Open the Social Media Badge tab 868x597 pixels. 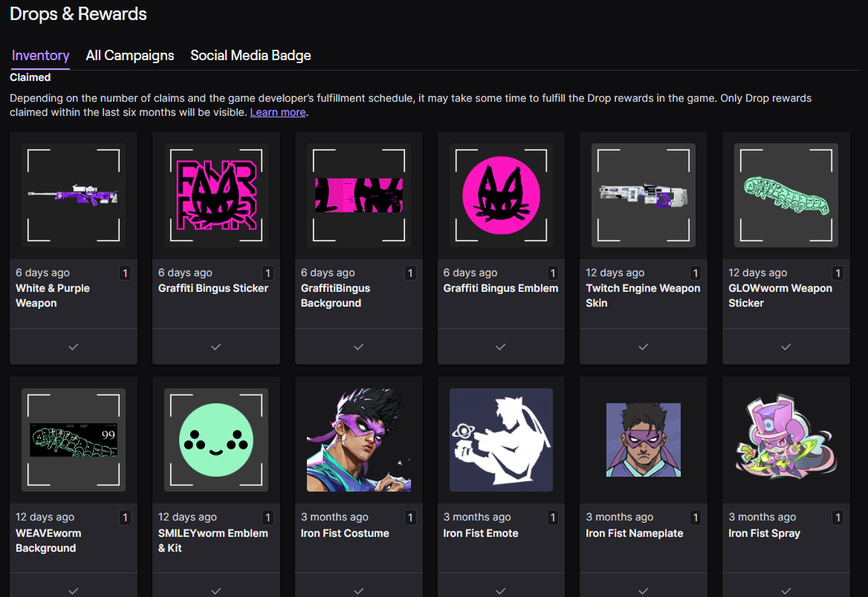pos(250,56)
